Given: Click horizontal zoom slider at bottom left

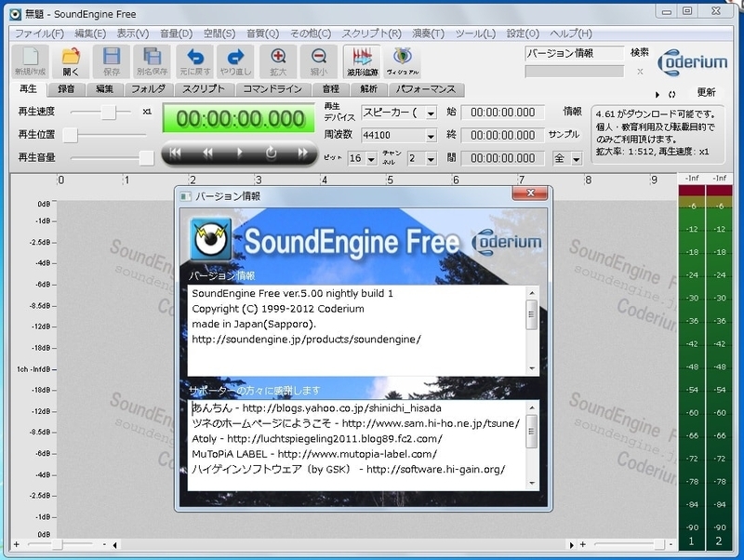Looking at the screenshot, I should 57,544.
